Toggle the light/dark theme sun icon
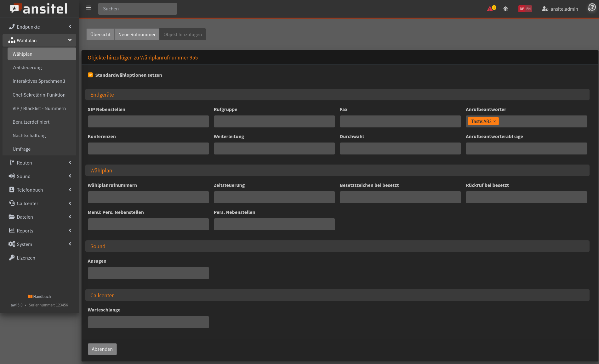The height and width of the screenshot is (364, 599). pyautogui.click(x=505, y=9)
